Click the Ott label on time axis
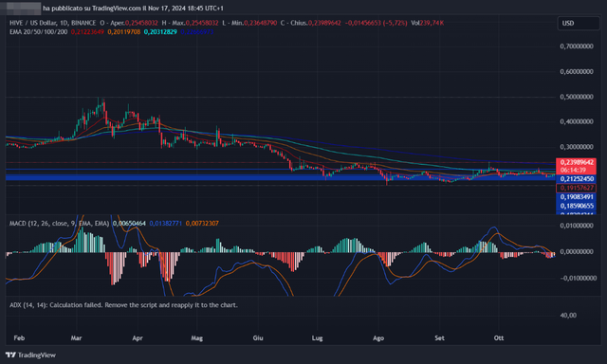This screenshot has height=364, width=607. (499, 338)
